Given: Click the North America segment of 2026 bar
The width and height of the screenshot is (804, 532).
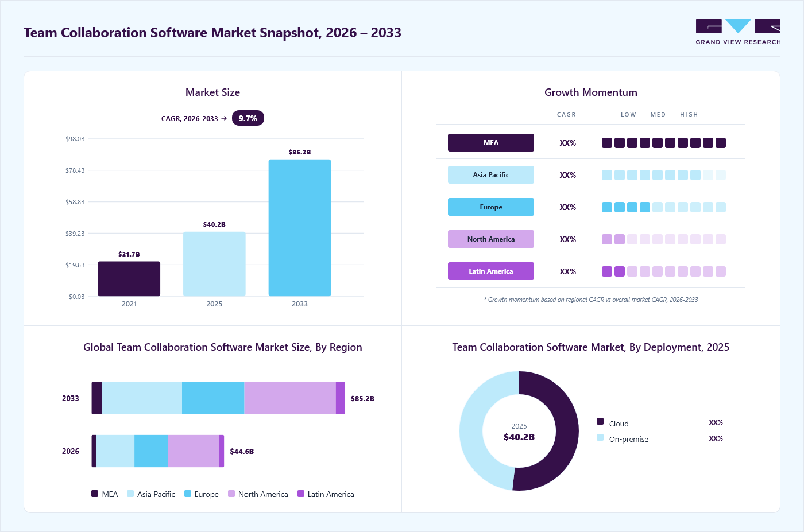Looking at the screenshot, I should 194,451.
